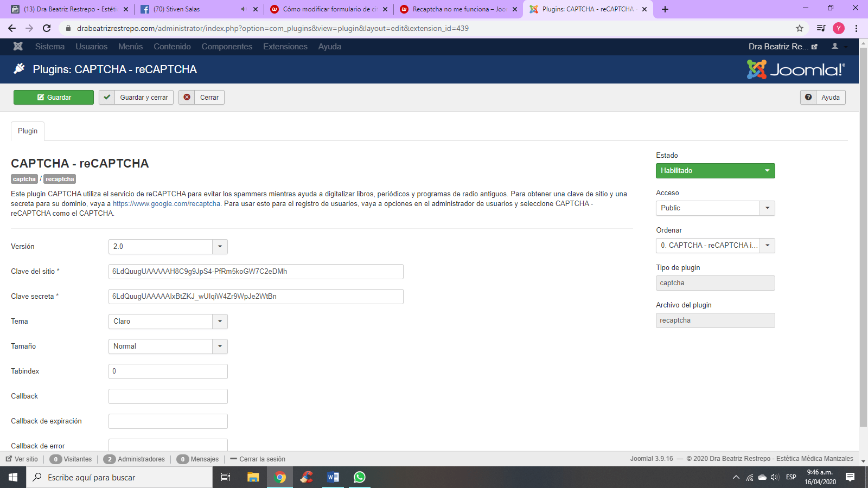Open the Menús menu
868x488 pixels.
click(x=131, y=47)
